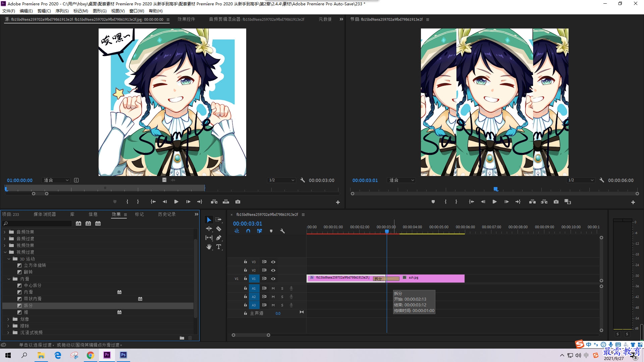Toggle linked selection in timeline

(260, 231)
